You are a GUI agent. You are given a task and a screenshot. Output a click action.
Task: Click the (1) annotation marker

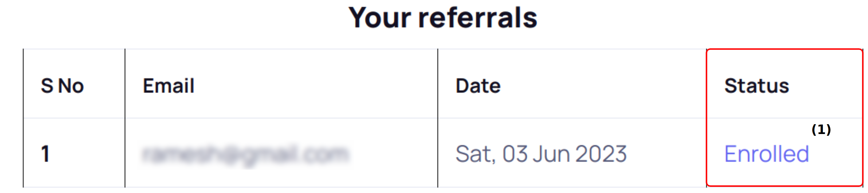(x=821, y=130)
